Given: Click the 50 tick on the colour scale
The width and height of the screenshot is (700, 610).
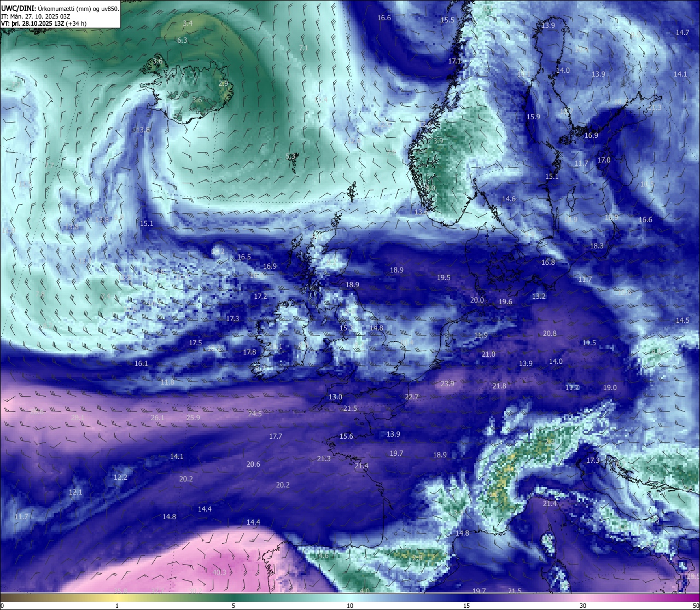Looking at the screenshot, I should [695, 606].
